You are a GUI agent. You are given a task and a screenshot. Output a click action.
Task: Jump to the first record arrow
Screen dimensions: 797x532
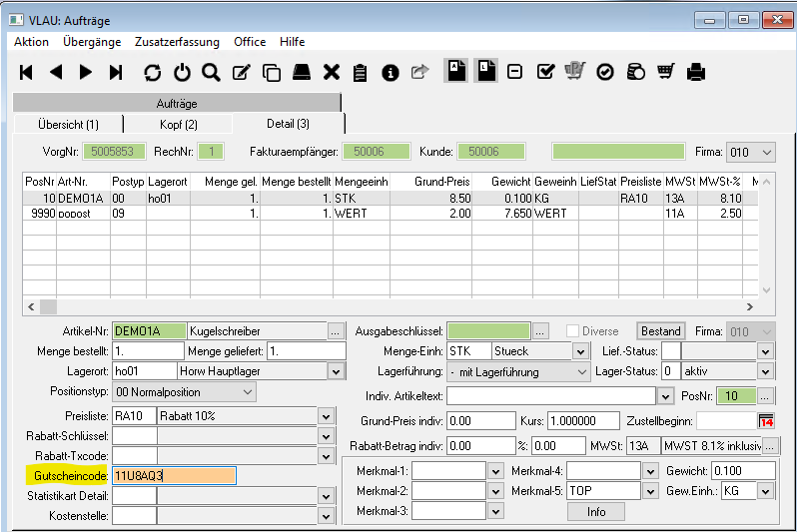(27, 72)
